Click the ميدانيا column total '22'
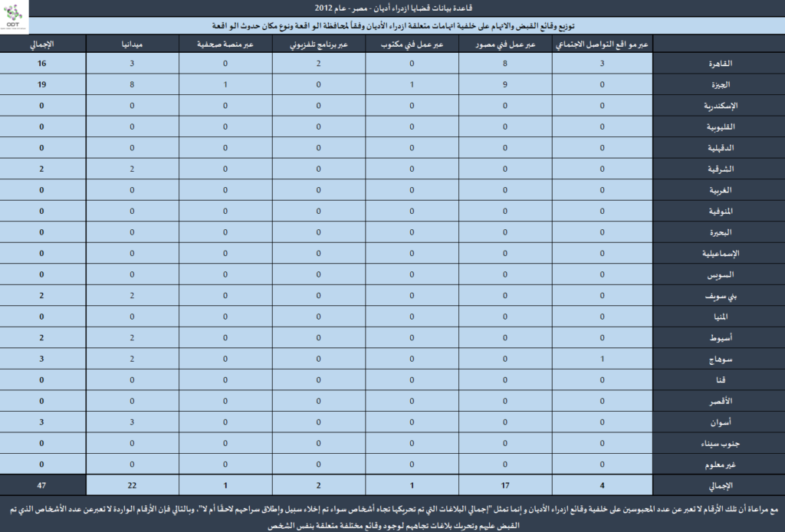 coord(132,485)
